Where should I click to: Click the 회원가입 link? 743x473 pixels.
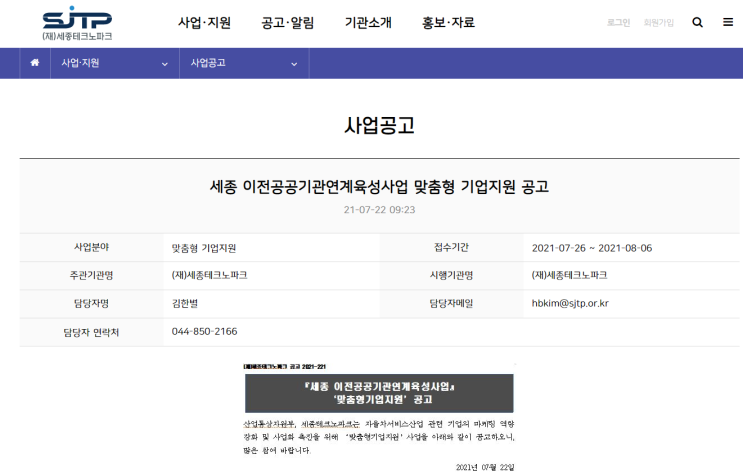(659, 22)
